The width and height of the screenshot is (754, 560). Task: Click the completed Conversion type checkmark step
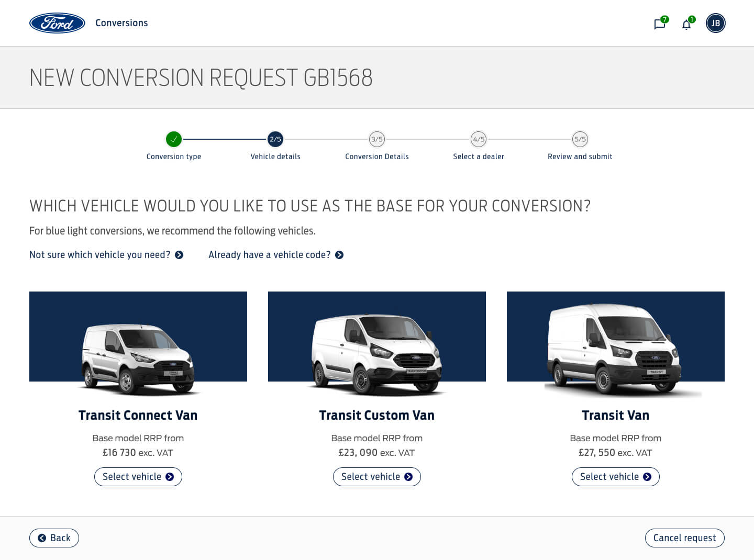[174, 139]
